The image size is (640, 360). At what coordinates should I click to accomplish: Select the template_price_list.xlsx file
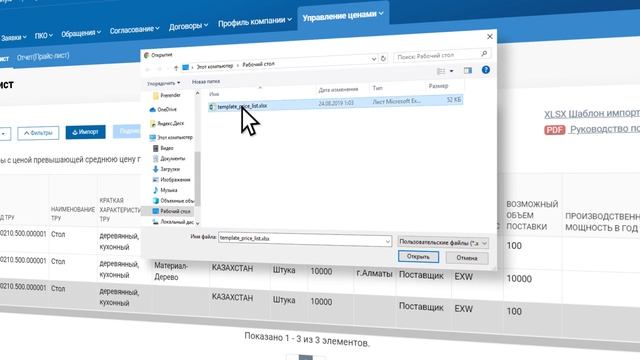[335, 104]
